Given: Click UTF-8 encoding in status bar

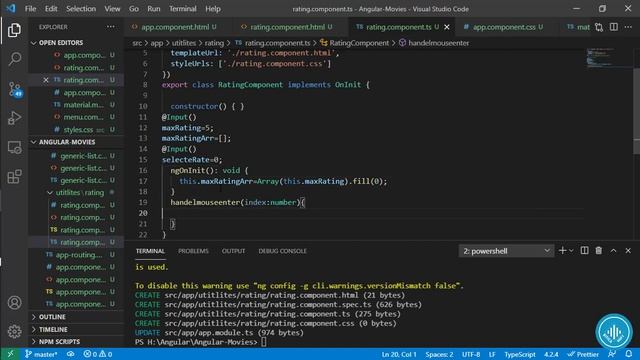Looking at the screenshot, I should [471, 354].
